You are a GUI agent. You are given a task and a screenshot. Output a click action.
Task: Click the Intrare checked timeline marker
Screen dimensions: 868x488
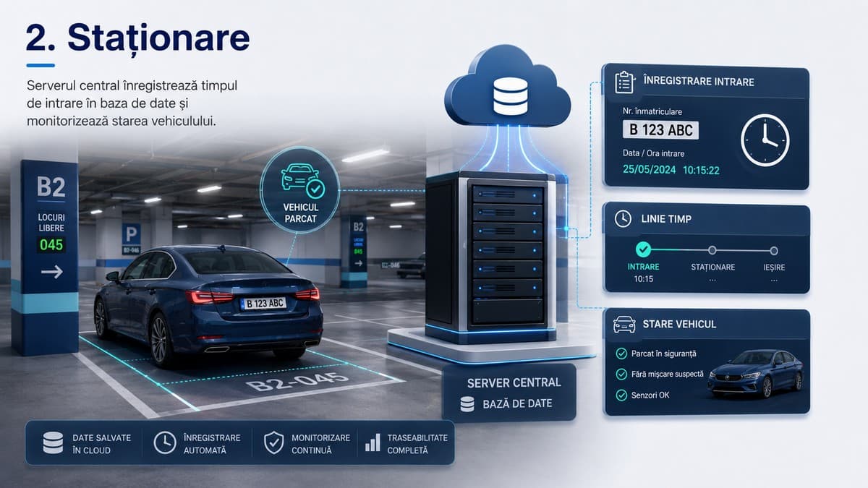coord(643,250)
